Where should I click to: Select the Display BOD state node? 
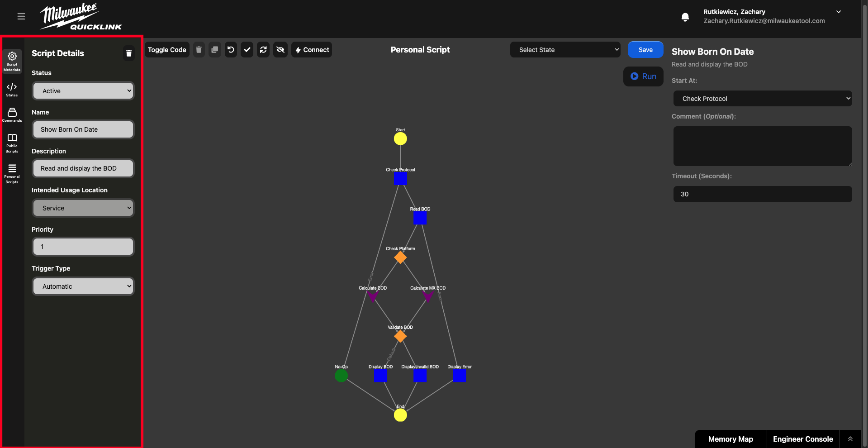pyautogui.click(x=380, y=376)
